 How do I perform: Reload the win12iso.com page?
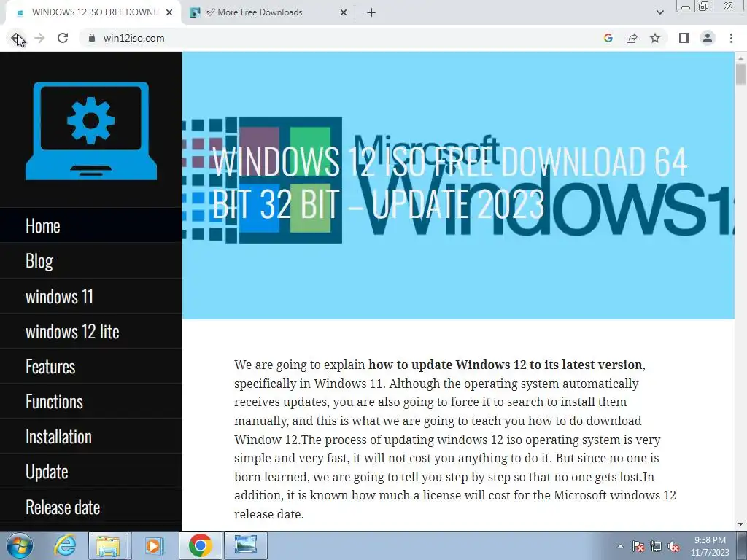click(x=63, y=38)
